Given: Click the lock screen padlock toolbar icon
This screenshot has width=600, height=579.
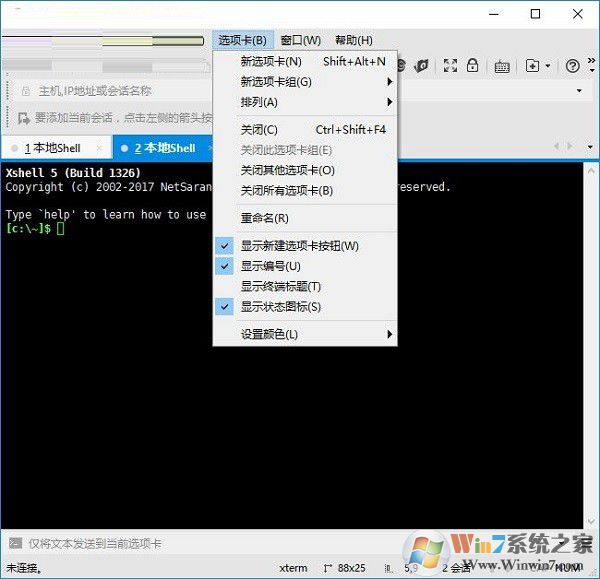Looking at the screenshot, I should pos(473,65).
